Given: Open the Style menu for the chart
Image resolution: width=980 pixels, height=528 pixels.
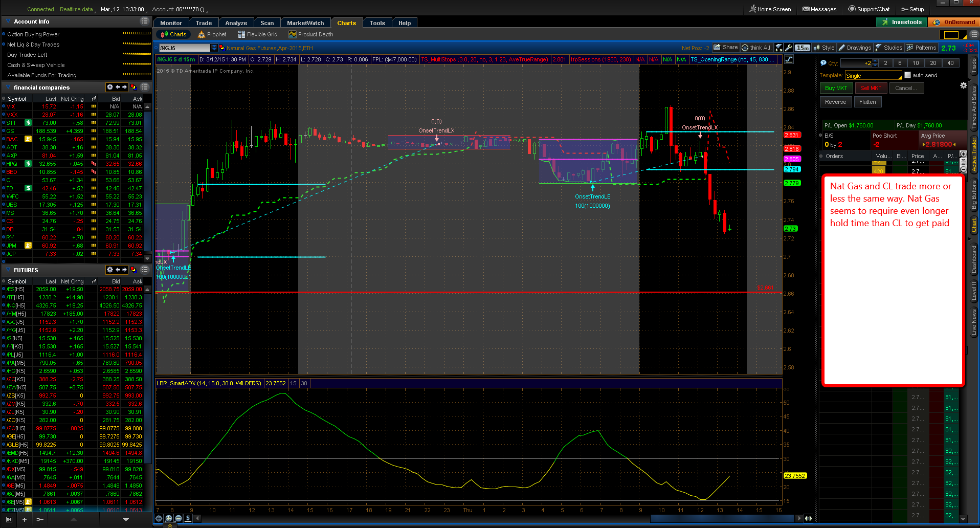Looking at the screenshot, I should point(824,48).
